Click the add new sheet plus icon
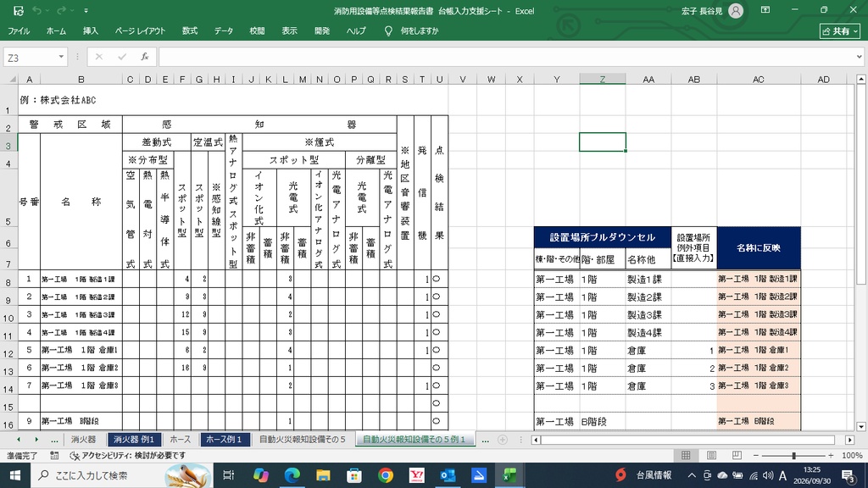 click(x=502, y=440)
